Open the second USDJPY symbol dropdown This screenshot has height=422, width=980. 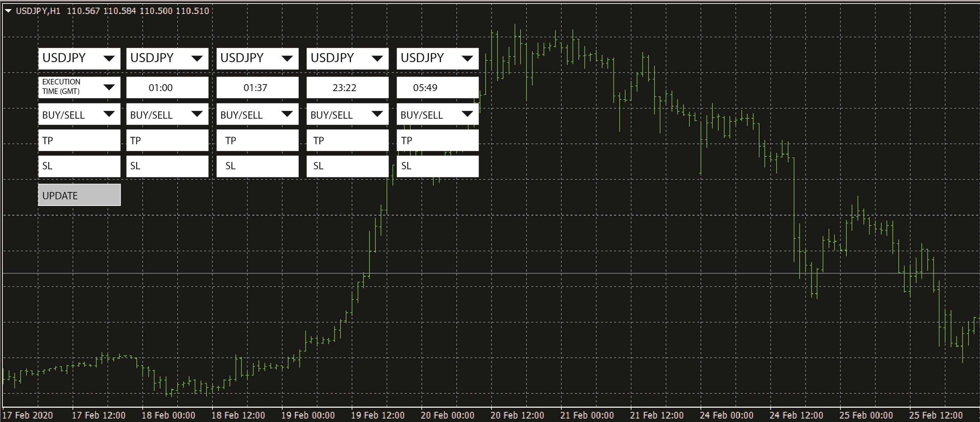coord(167,58)
